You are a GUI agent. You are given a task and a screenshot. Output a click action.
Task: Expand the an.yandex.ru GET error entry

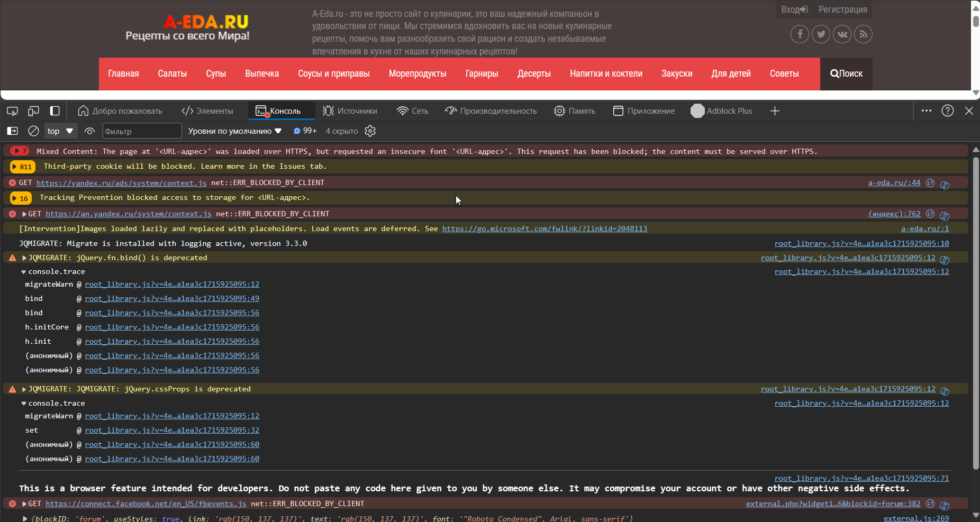24,214
